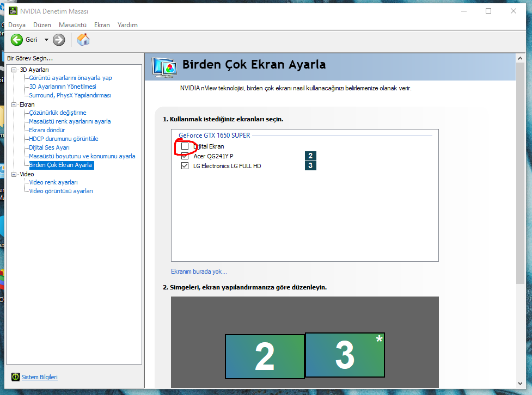Open the Ekran menu in menu bar
532x395 pixels.
pos(102,25)
